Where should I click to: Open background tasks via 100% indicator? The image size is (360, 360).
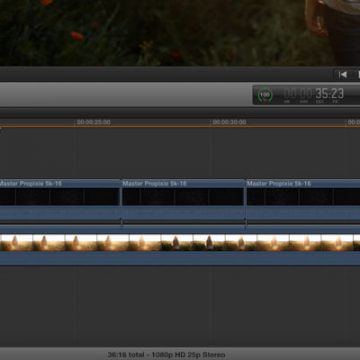click(x=265, y=95)
